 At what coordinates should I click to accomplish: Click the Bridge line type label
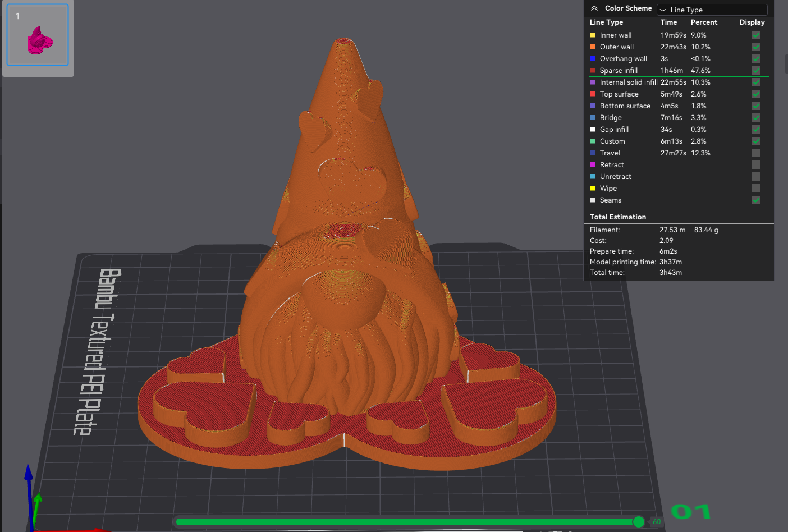pyautogui.click(x=611, y=117)
